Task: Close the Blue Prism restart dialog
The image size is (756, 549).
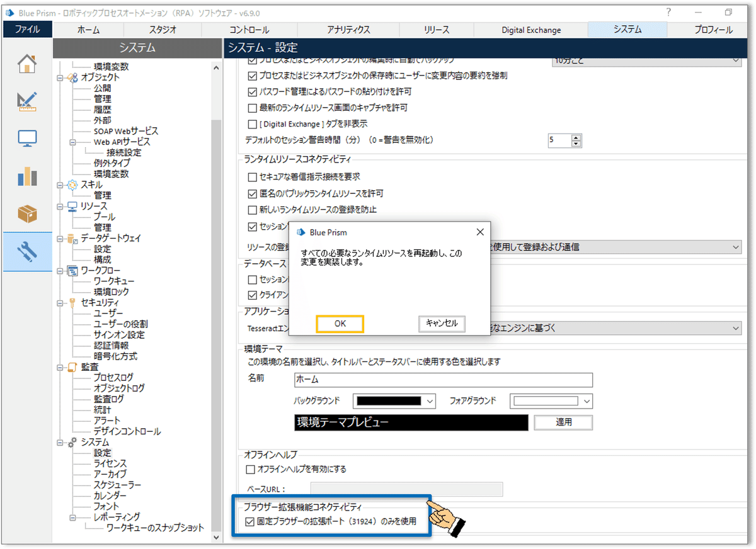Action: point(479,232)
